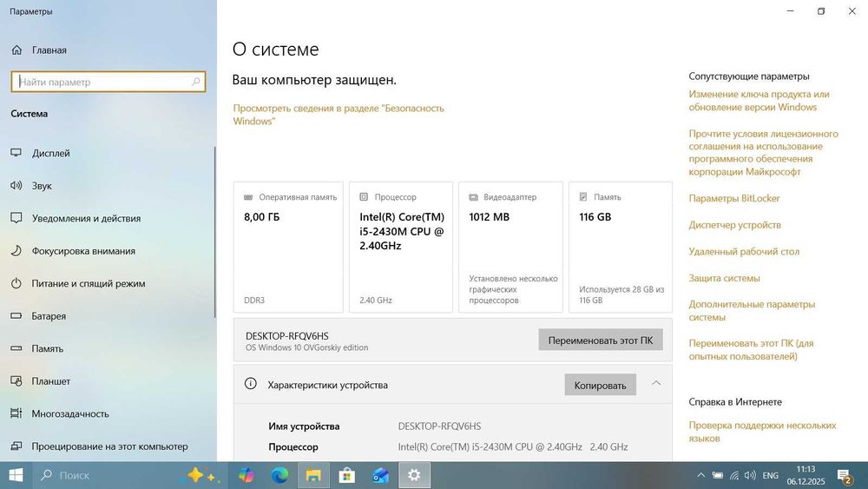868x489 pixels.
Task: Click the volume speaker tray icon
Action: [x=750, y=475]
